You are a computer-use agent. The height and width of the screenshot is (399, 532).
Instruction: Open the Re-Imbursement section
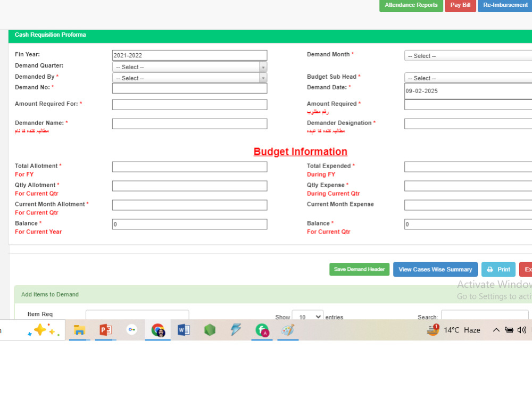click(505, 5)
